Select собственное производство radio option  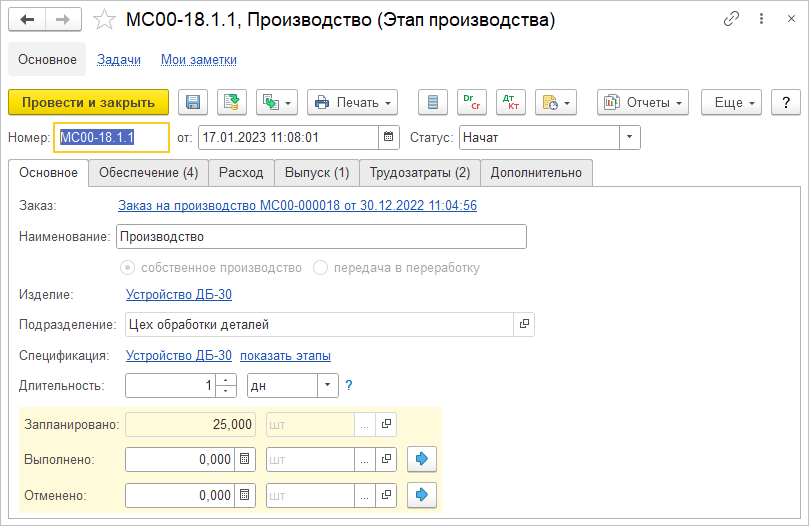tap(127, 268)
